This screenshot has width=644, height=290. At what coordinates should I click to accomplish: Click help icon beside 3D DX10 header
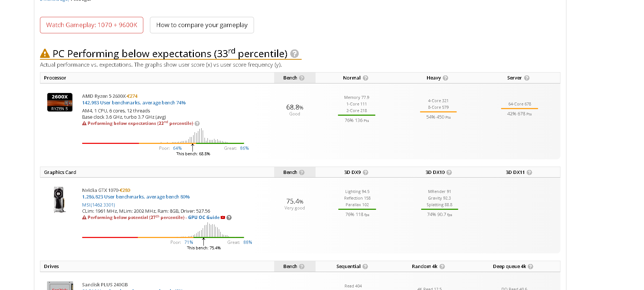[449, 172]
